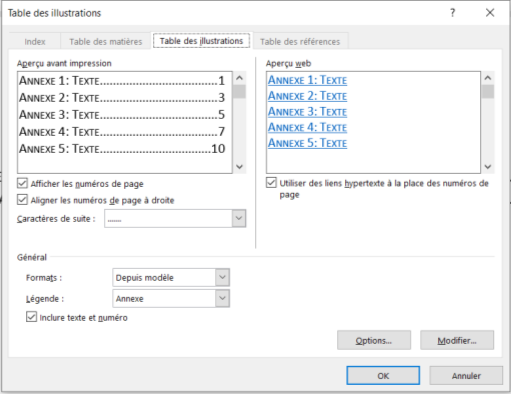Expand the Formats dropdown arrow
The width and height of the screenshot is (511, 394).
point(222,277)
